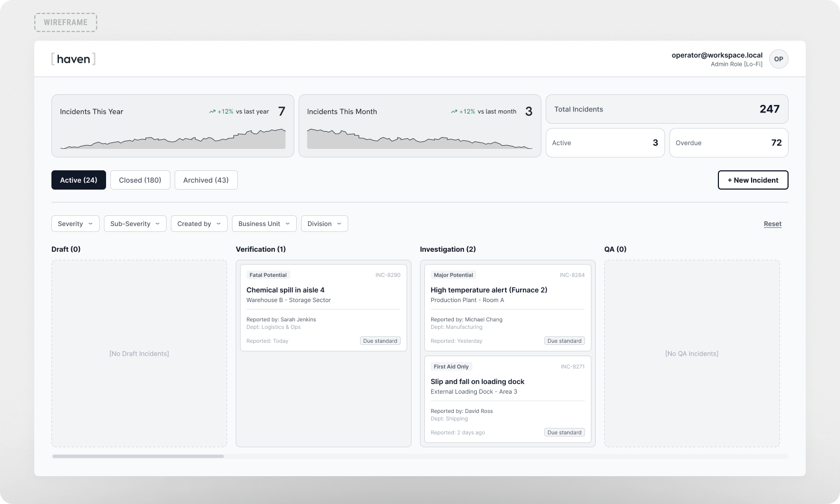Click Reported by: Michael Chang
The image size is (840, 504).
tap(467, 319)
